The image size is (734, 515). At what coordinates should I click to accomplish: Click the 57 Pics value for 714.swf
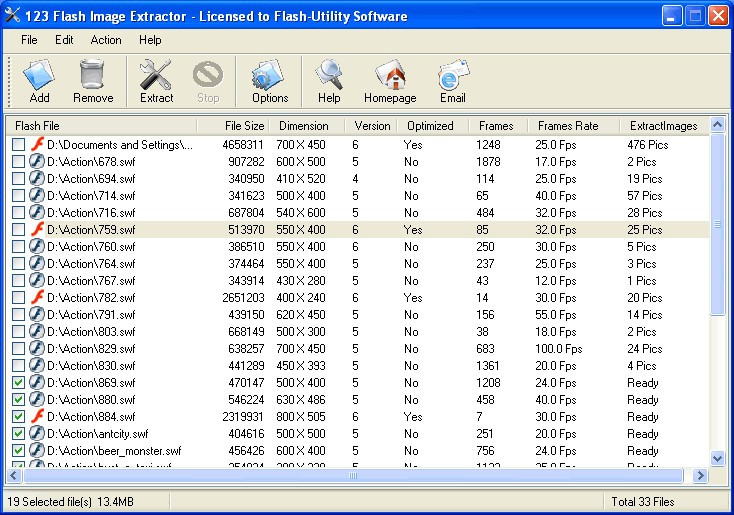[645, 196]
